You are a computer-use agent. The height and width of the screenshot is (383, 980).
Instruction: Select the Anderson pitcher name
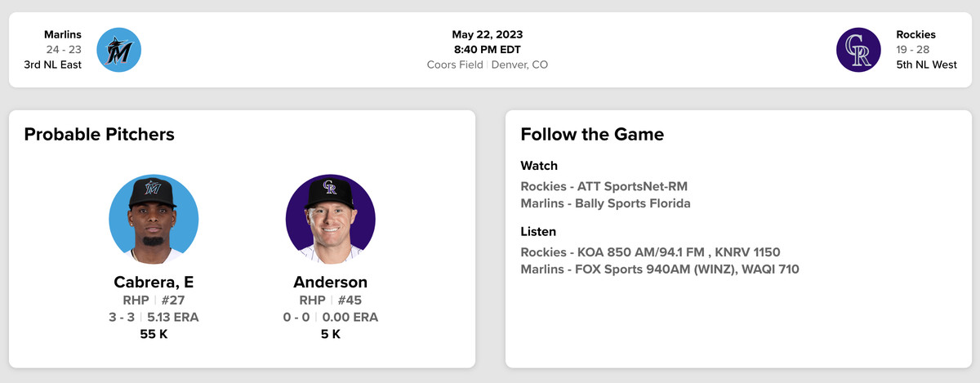(330, 283)
